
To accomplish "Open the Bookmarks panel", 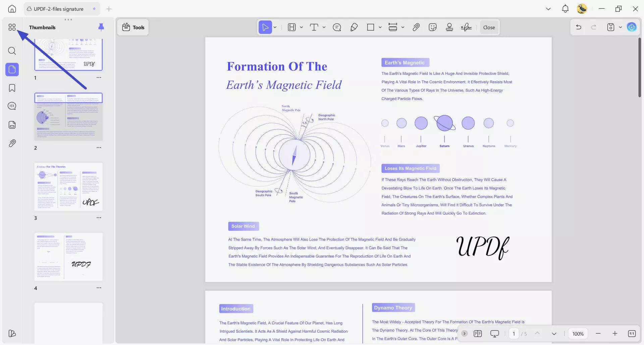I will coord(12,88).
